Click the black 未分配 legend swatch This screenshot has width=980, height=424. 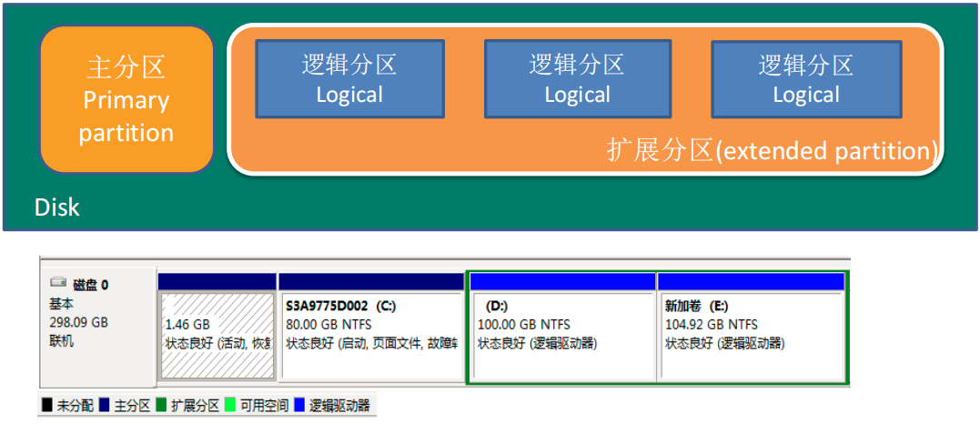pyautogui.click(x=47, y=406)
